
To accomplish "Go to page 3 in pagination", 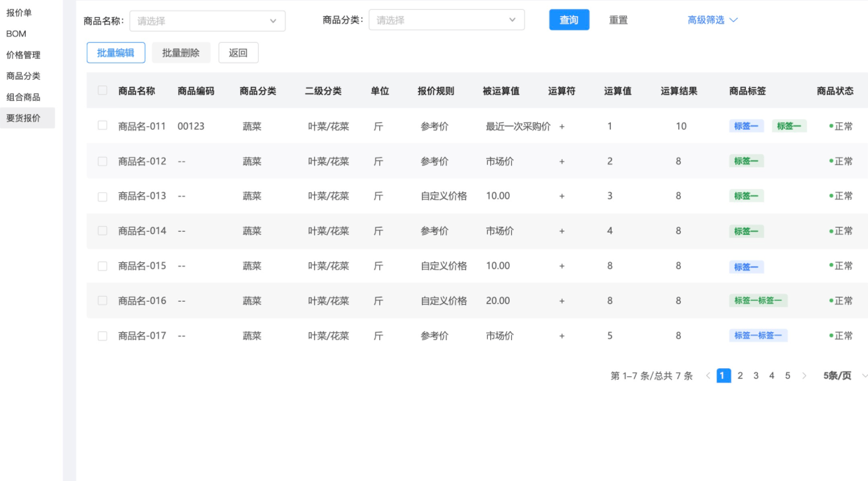I will (x=756, y=376).
